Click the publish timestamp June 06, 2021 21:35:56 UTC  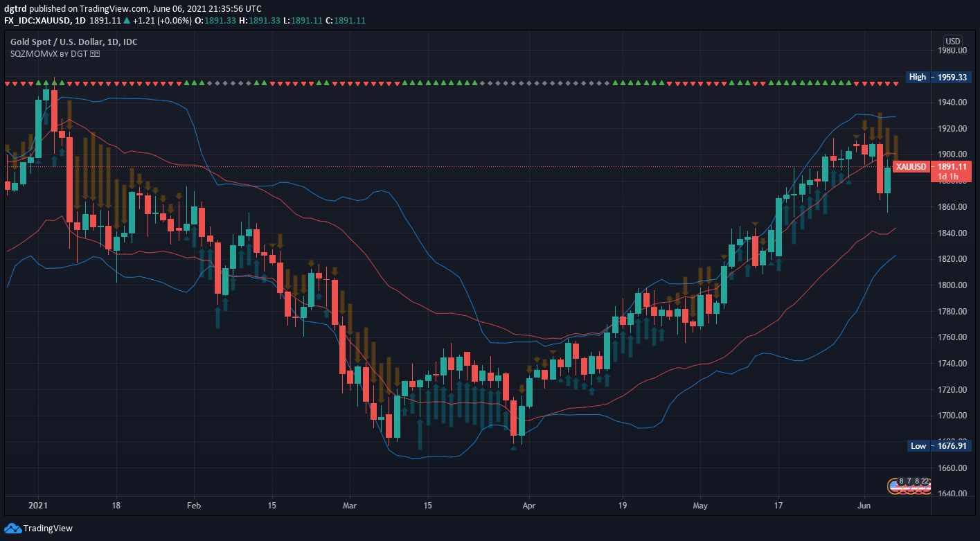click(x=206, y=8)
